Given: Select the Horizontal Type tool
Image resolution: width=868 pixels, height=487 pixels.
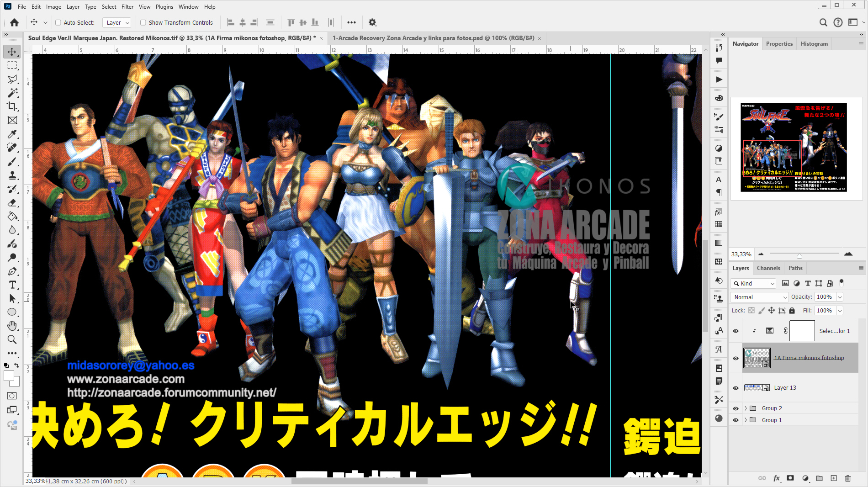Looking at the screenshot, I should 12,285.
